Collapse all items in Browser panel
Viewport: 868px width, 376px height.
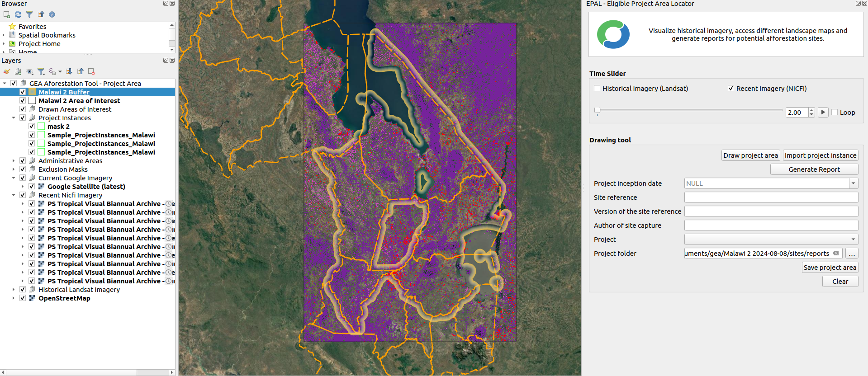point(41,14)
